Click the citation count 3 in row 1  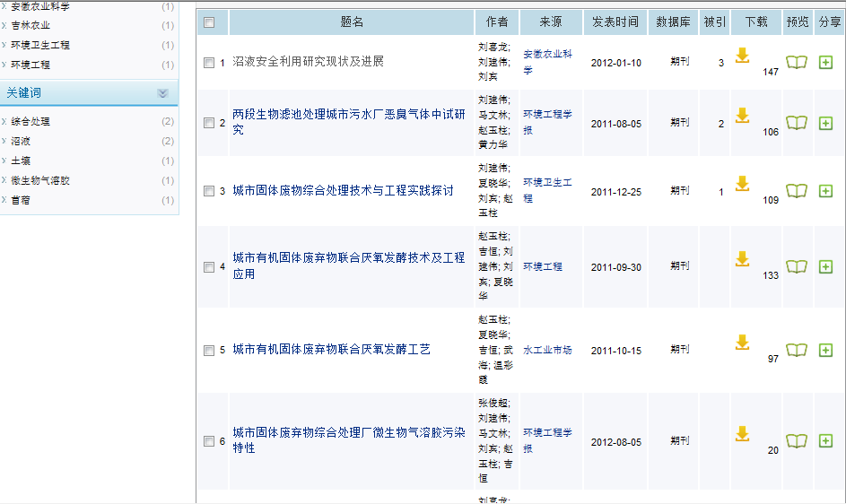pos(721,63)
